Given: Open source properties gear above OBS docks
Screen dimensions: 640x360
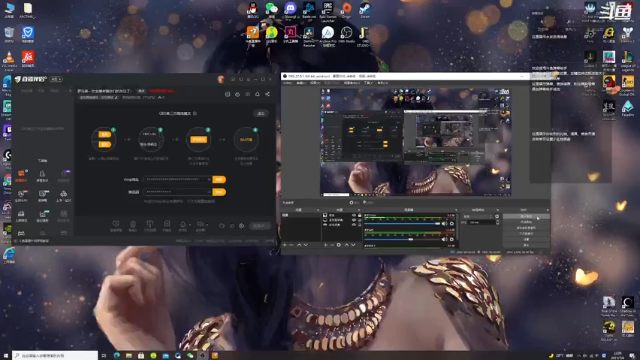Looking at the screenshot, I should 351,202.
